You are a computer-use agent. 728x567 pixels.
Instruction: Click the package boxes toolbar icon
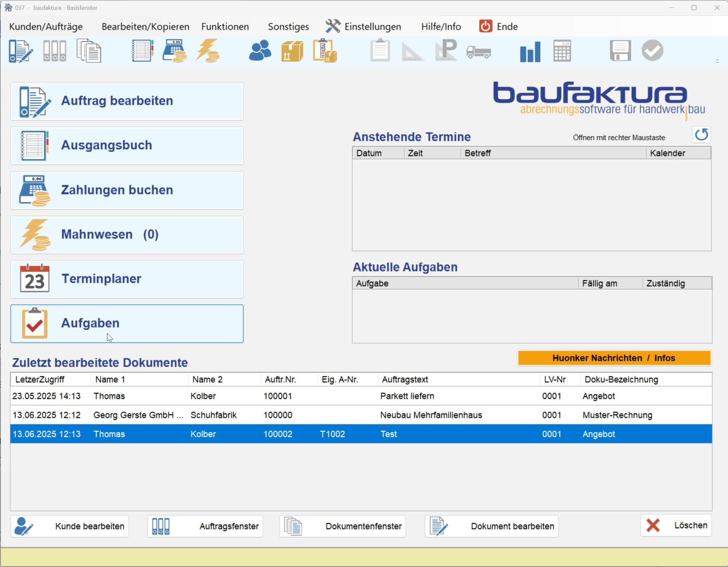pos(292,51)
